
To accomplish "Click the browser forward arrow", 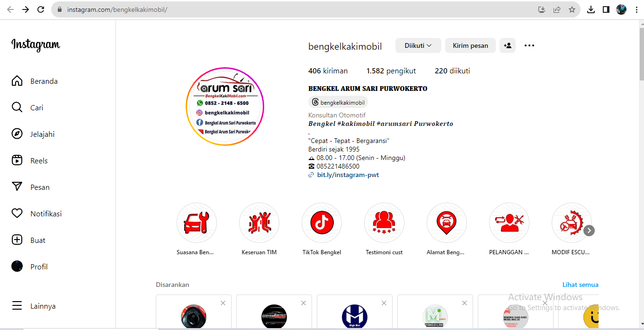I will point(26,9).
